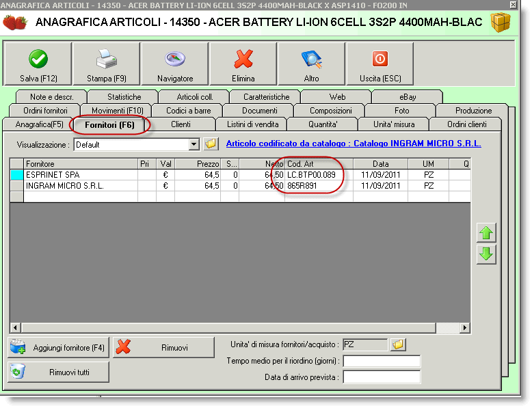Browse unit of measure folder icon
The height and width of the screenshot is (408, 532).
398,345
